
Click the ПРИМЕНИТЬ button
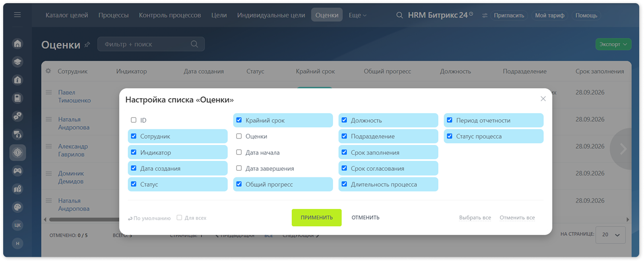[316, 218]
